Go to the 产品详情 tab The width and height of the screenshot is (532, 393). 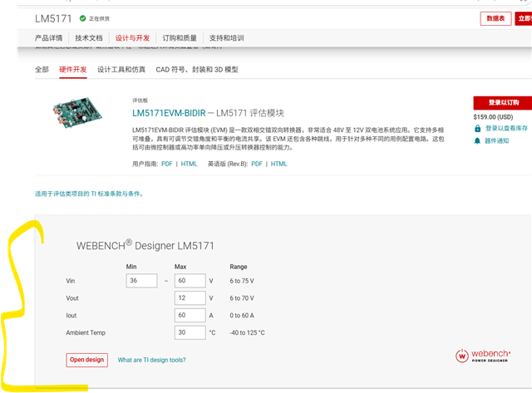(48, 38)
